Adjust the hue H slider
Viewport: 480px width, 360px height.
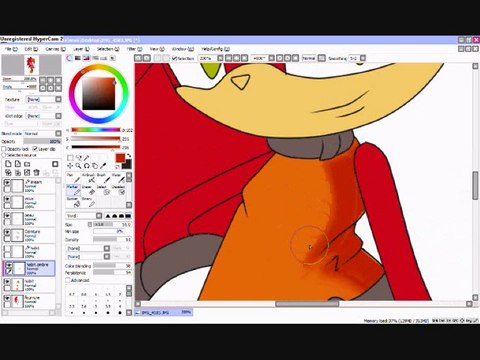pyautogui.click(x=96, y=130)
